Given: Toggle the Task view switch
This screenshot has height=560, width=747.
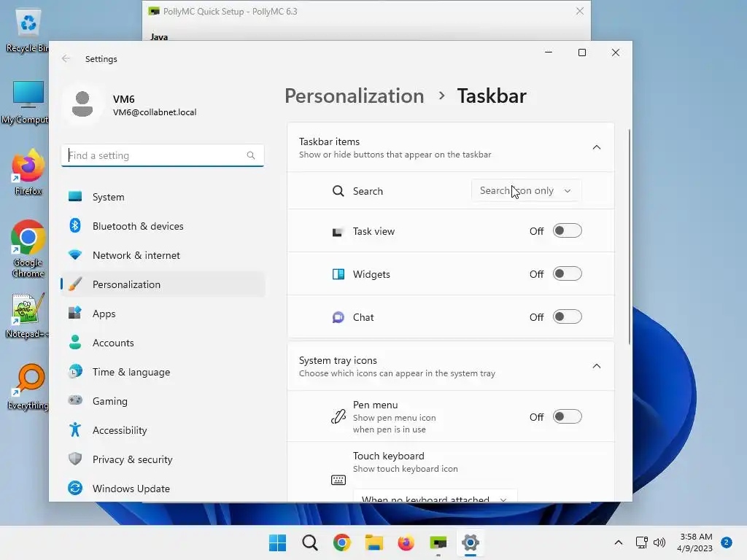Looking at the screenshot, I should click(x=568, y=231).
